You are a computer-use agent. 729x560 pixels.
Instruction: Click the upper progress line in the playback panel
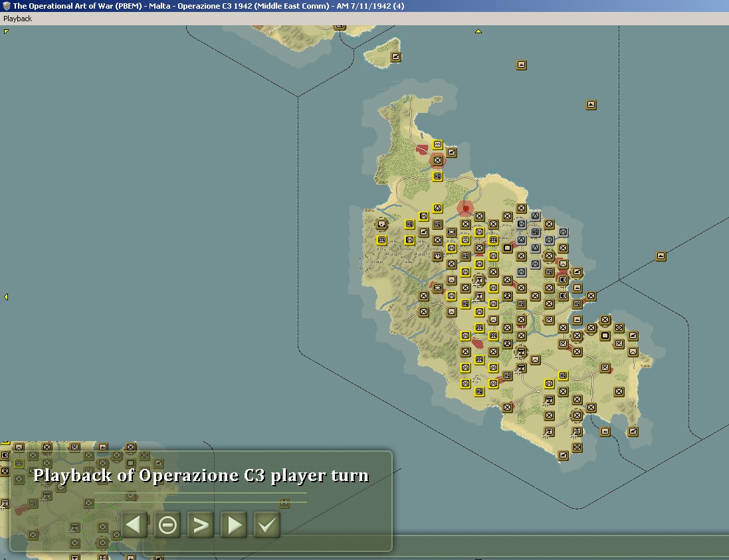[x=201, y=493]
